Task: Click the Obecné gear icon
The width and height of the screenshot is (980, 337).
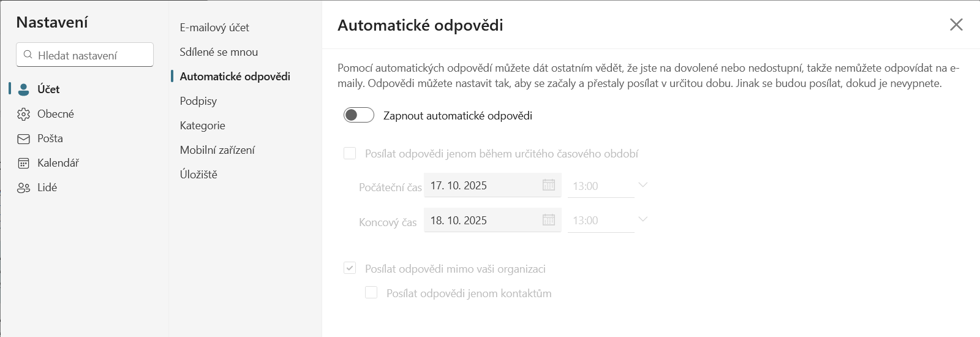Action: (x=23, y=114)
